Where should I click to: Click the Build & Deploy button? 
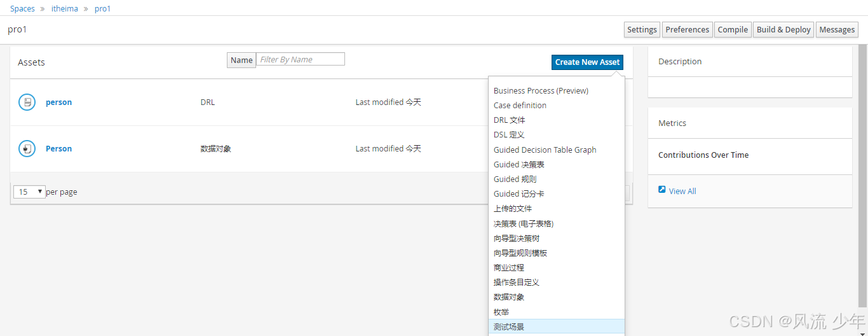(783, 29)
